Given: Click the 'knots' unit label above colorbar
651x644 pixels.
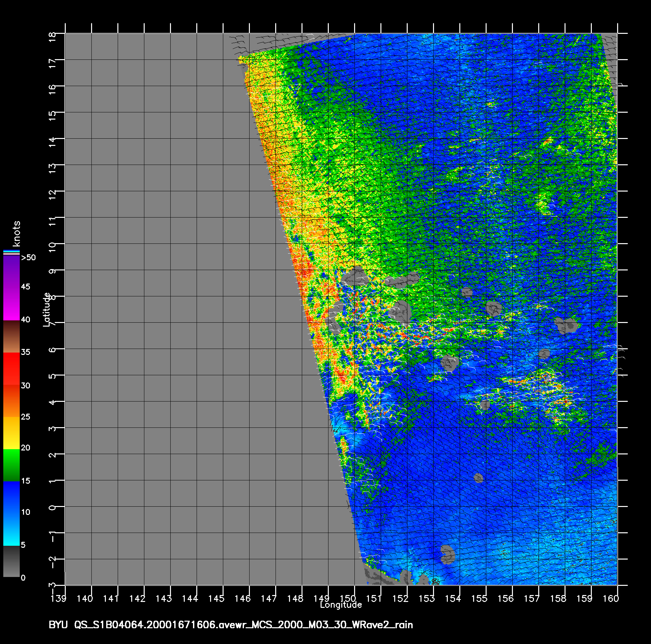Looking at the screenshot, I should (16, 234).
